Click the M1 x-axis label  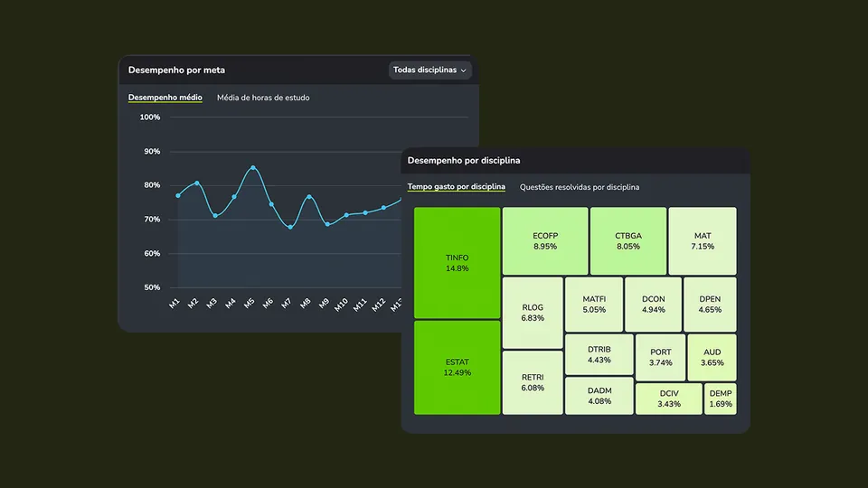coord(175,304)
